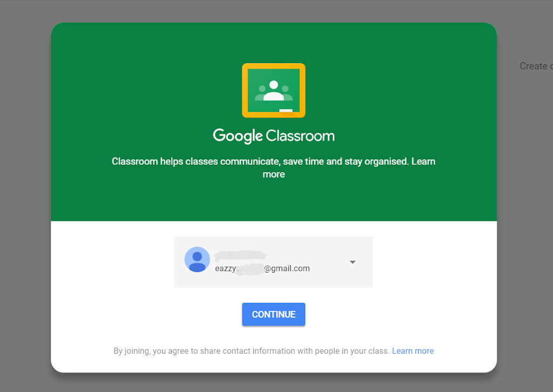This screenshot has width=553, height=392.
Task: Click the partially visible Create option
Action: tap(536, 66)
